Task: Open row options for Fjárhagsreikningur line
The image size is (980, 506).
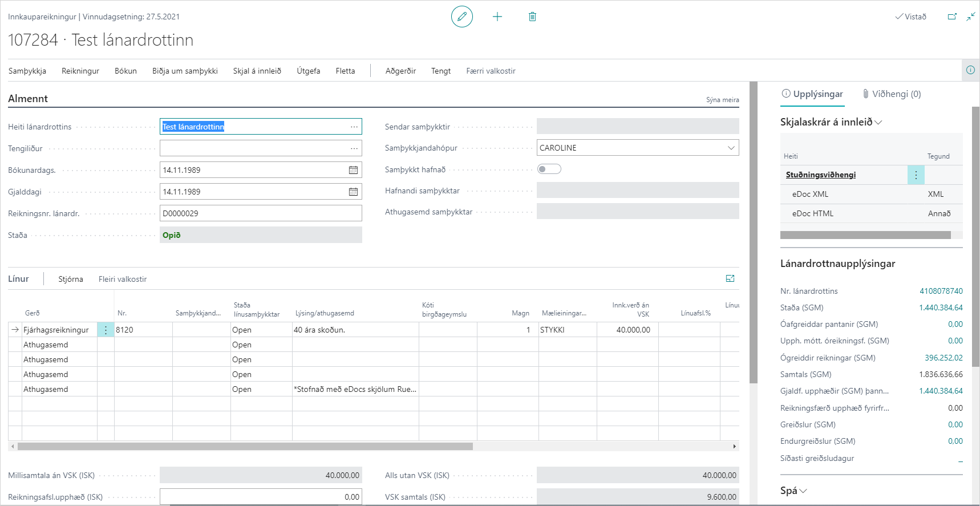Action: pyautogui.click(x=106, y=330)
